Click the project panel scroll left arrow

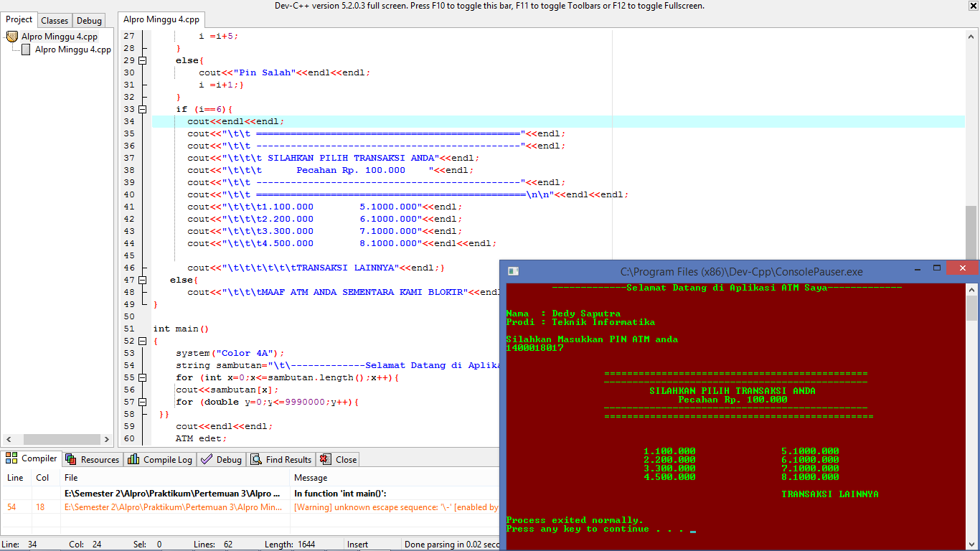[x=9, y=439]
